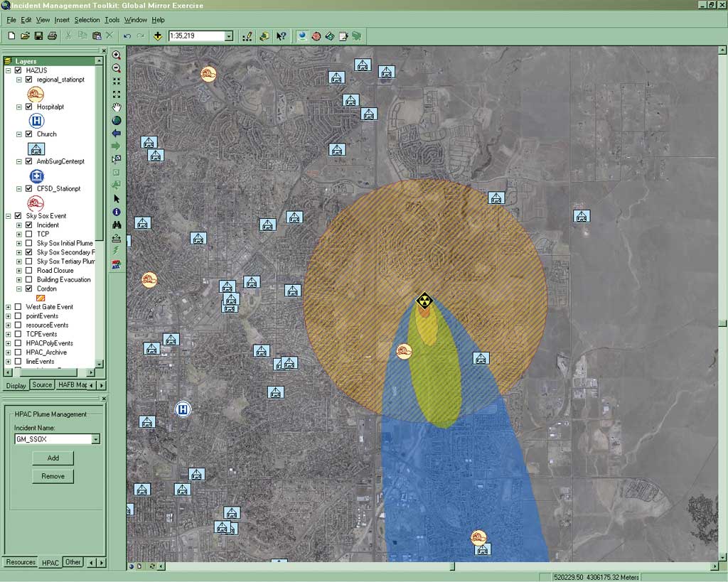Activate the What's This help tool
The height and width of the screenshot is (582, 728).
281,36
